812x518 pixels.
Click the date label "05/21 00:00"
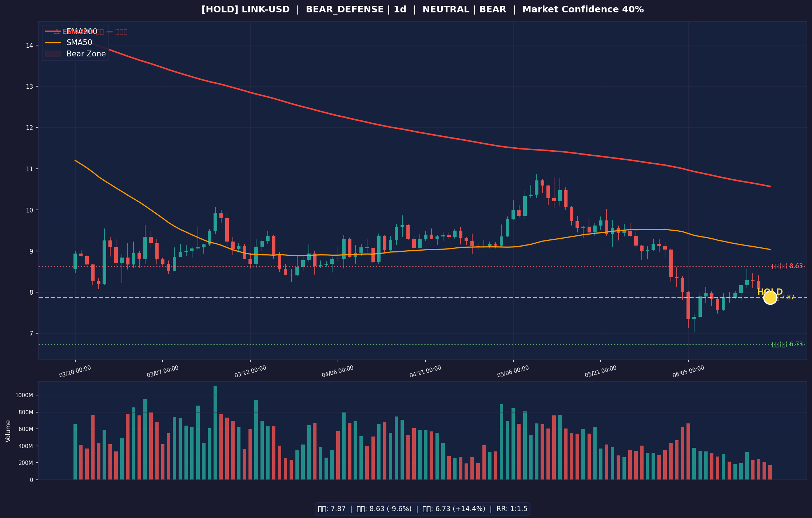601,371
